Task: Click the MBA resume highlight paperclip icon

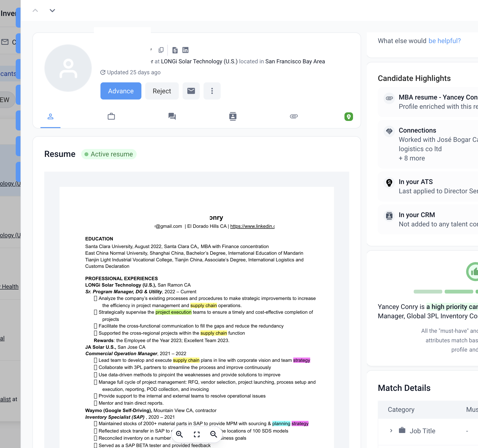Action: [x=389, y=98]
